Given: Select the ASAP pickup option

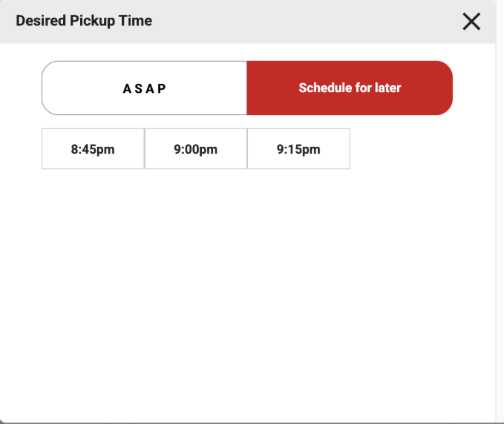Looking at the screenshot, I should [x=144, y=88].
